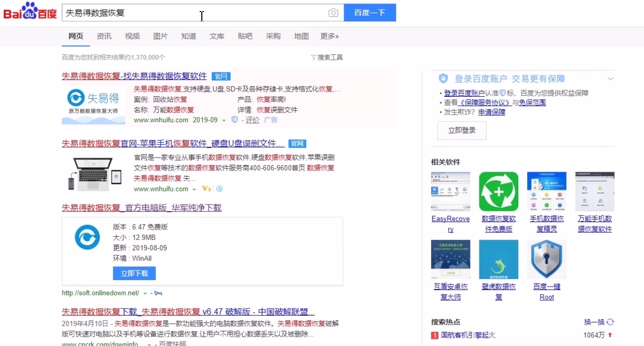Click the 换一换 refresh icon

(x=610, y=322)
